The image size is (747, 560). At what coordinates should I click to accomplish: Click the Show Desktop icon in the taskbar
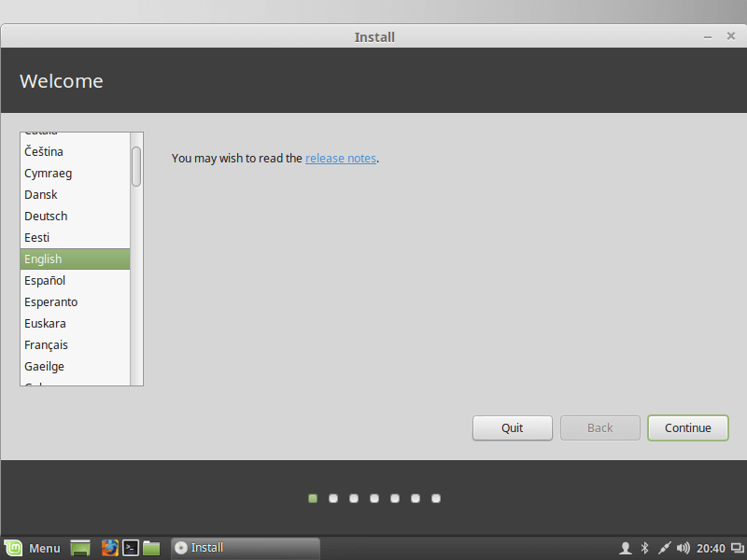(80, 548)
